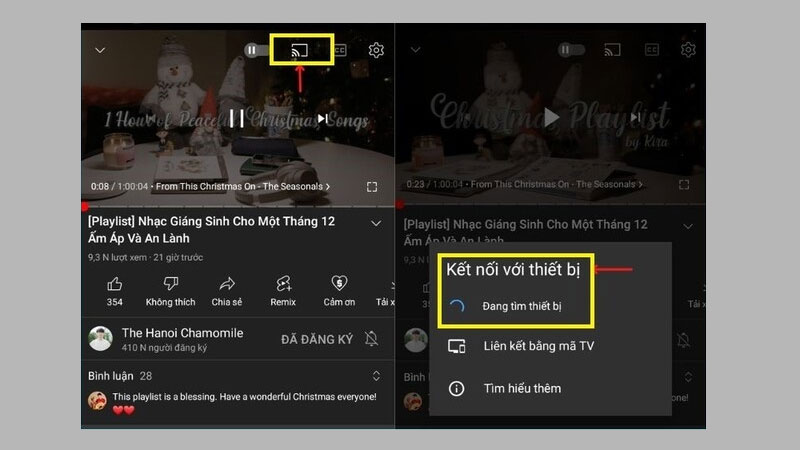Toggle notification bell on right screen
The width and height of the screenshot is (800, 450).
684,340
